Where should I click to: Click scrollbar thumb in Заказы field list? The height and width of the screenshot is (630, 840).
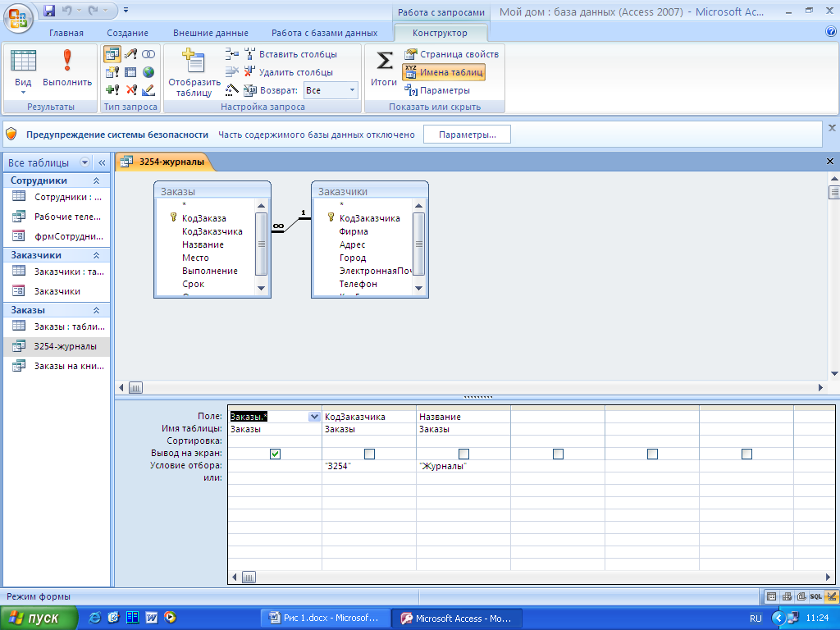coord(261,244)
